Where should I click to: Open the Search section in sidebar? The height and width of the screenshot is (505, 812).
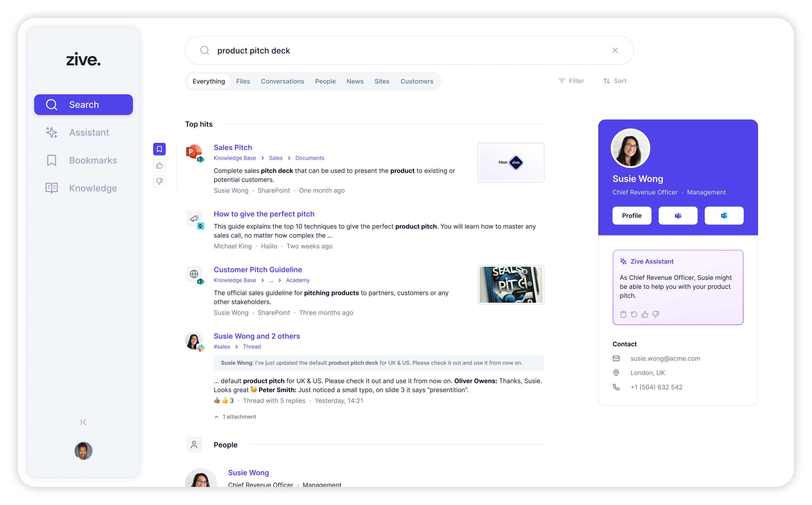tap(83, 104)
